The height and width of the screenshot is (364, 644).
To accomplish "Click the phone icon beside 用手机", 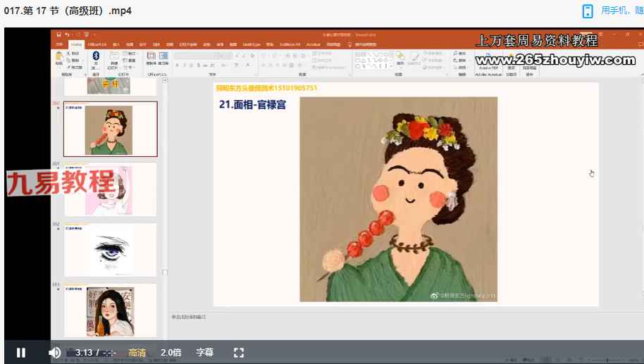I will 588,11.
